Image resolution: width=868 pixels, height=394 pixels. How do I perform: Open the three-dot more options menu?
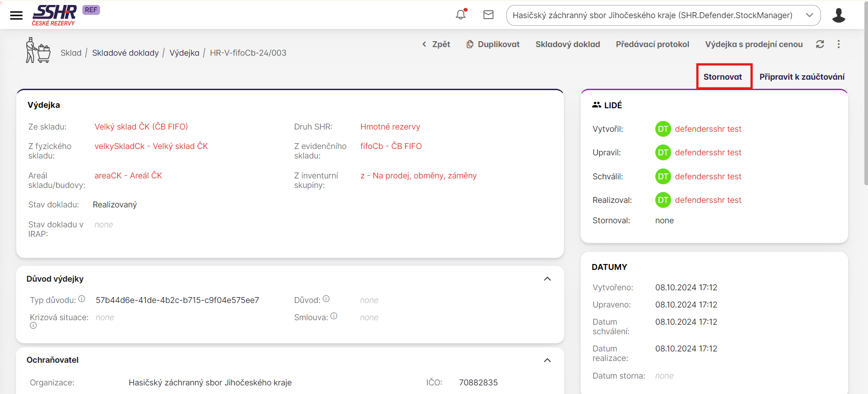839,44
